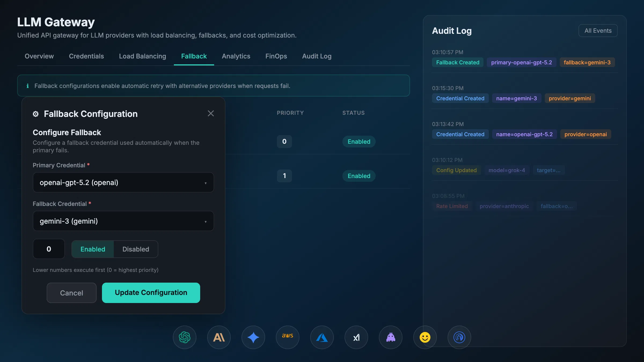Open the Primary Credential dropdown

pos(123,182)
